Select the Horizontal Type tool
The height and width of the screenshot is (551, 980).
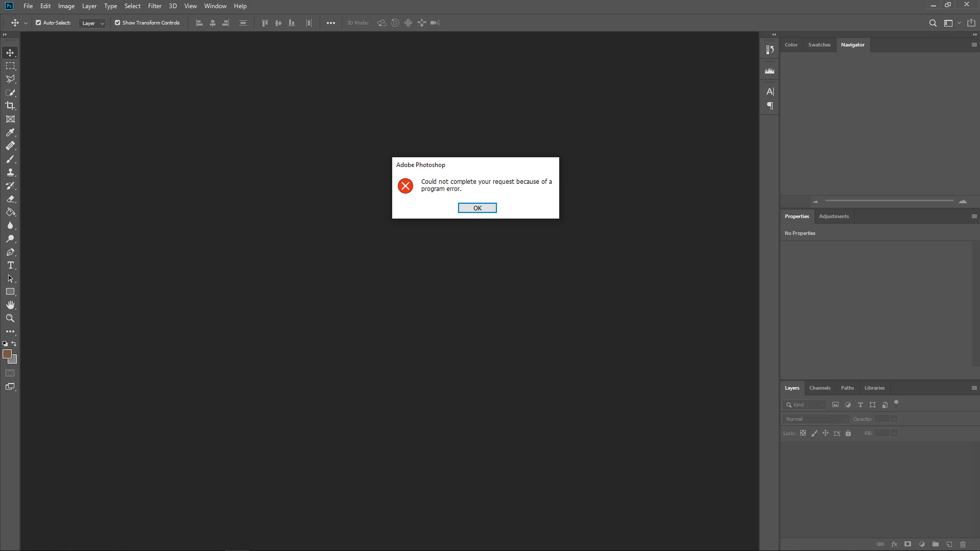[10, 265]
